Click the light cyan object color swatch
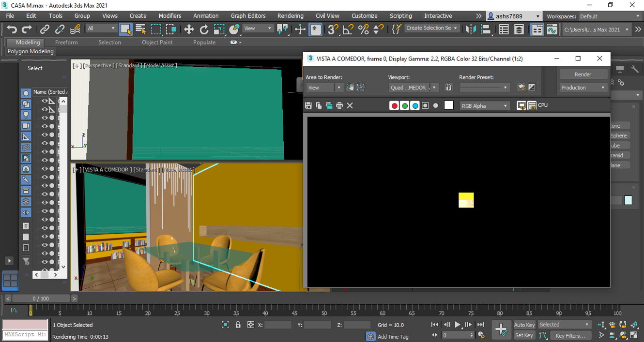This screenshot has height=342, width=644. point(628,200)
